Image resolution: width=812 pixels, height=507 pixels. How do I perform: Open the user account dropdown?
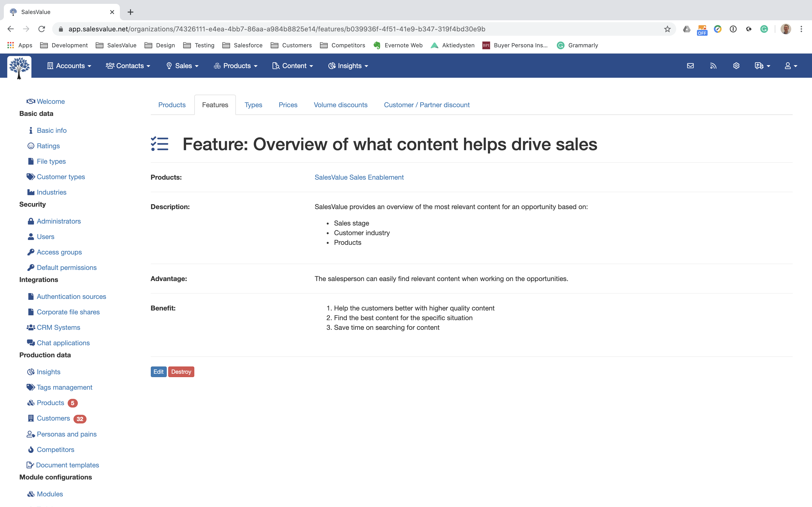(x=790, y=66)
